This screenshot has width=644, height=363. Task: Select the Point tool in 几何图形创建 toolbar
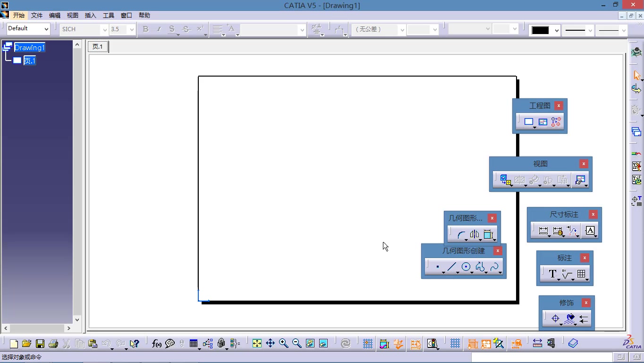pos(438,267)
